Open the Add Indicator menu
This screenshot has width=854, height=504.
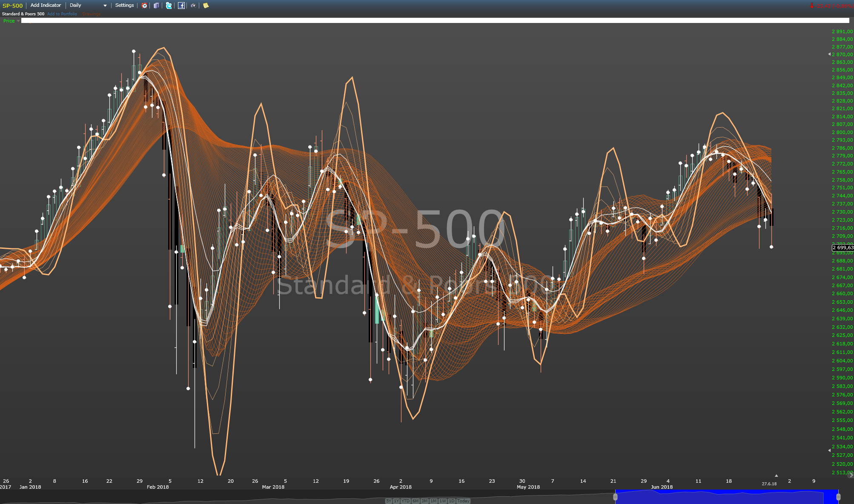pos(46,6)
